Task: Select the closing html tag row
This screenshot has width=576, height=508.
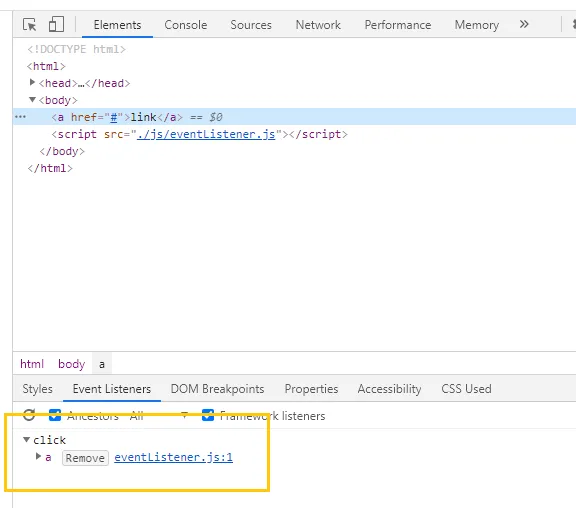Action: coord(50,168)
